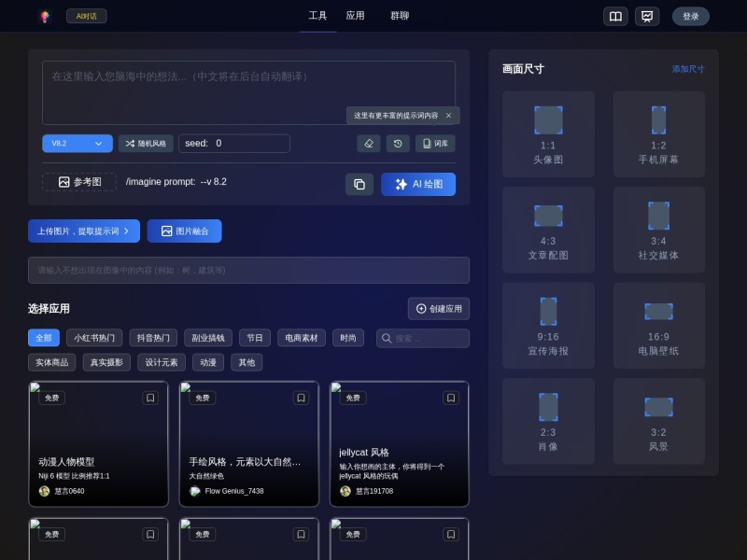Click the 添加尺寸 link
The height and width of the screenshot is (560, 747).
(688, 69)
